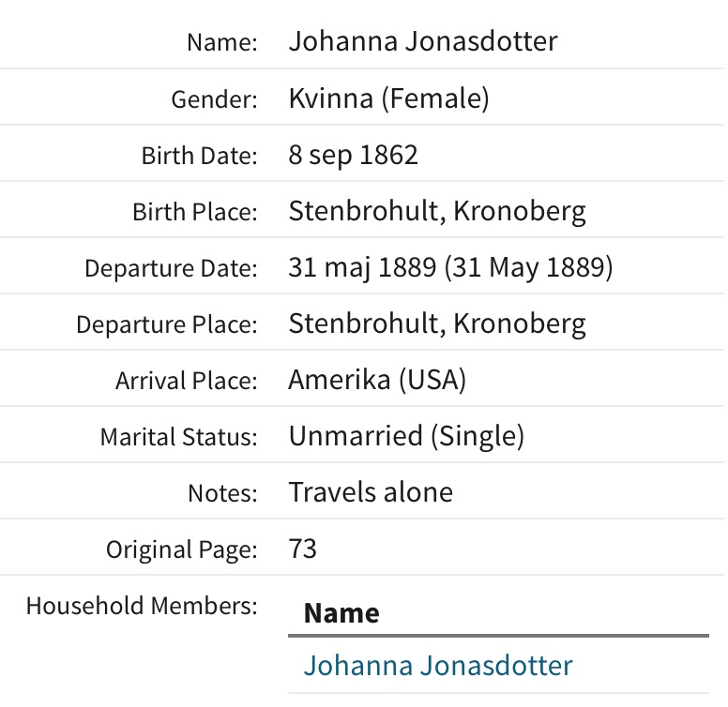
Task: Click the Household Members label
Action: click(x=142, y=606)
